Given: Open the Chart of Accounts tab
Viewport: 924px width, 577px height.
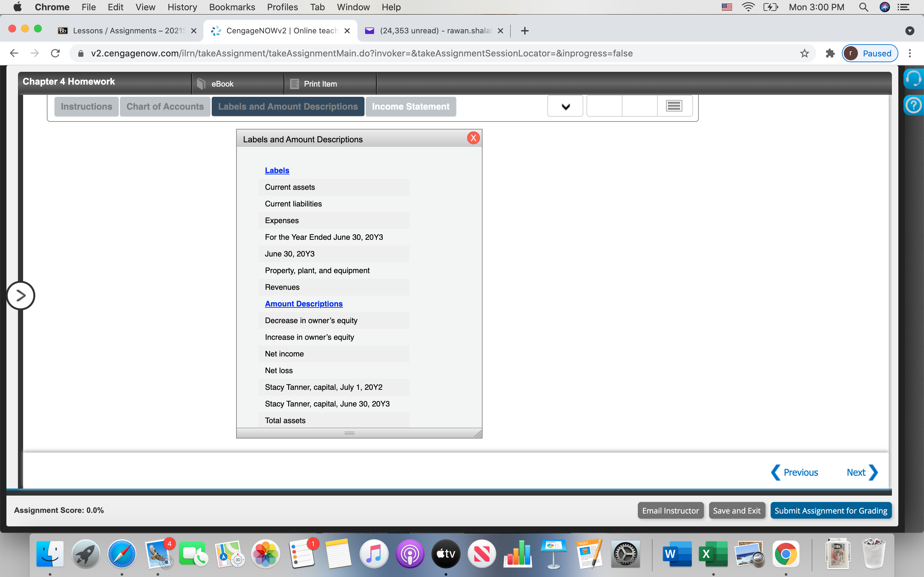Looking at the screenshot, I should click(x=165, y=106).
